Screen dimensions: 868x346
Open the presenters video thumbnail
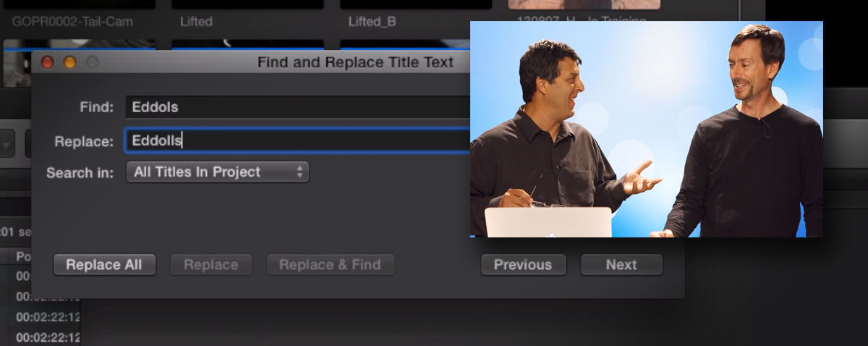[647, 129]
